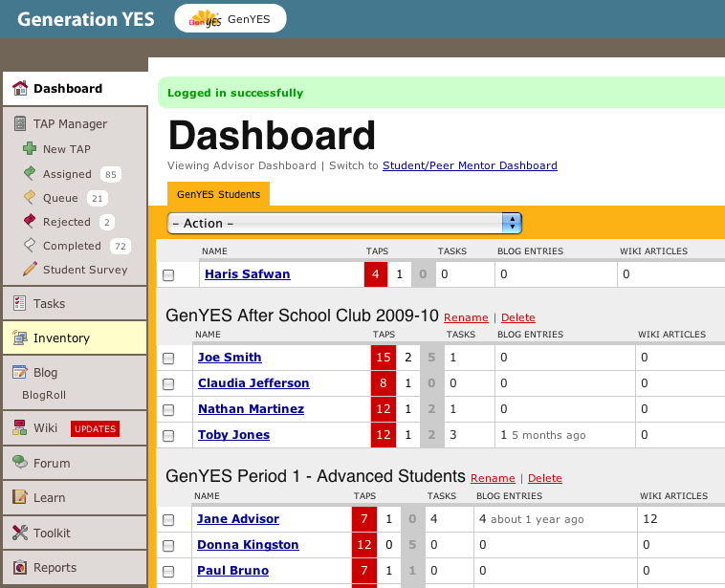This screenshot has height=588, width=725.
Task: Click the TAP Manager calculator icon
Action: click(20, 123)
